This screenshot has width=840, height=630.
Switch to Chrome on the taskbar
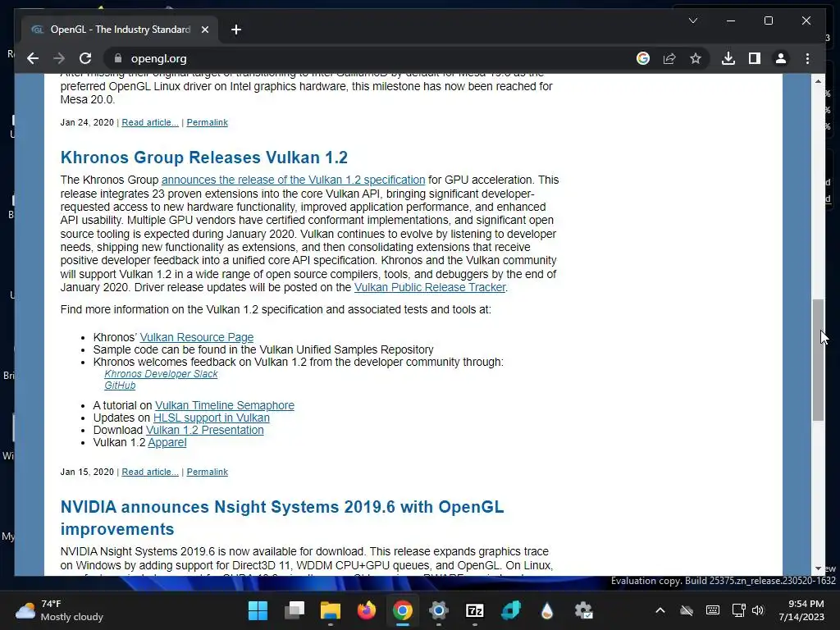tap(402, 610)
